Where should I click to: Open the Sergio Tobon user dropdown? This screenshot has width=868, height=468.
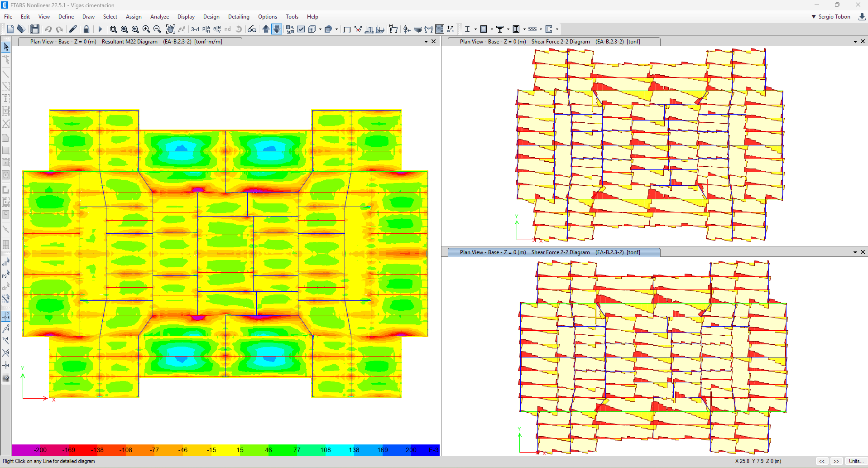pos(830,17)
